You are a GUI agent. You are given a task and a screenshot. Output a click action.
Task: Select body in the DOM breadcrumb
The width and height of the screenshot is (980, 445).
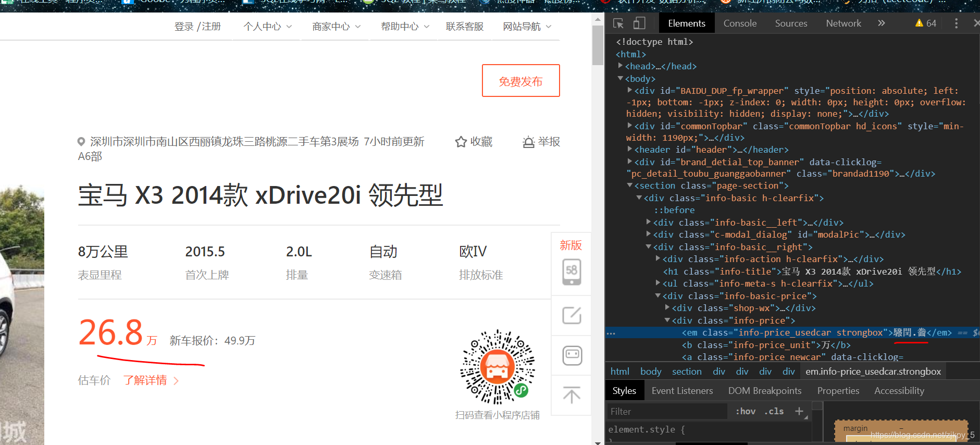pos(651,372)
